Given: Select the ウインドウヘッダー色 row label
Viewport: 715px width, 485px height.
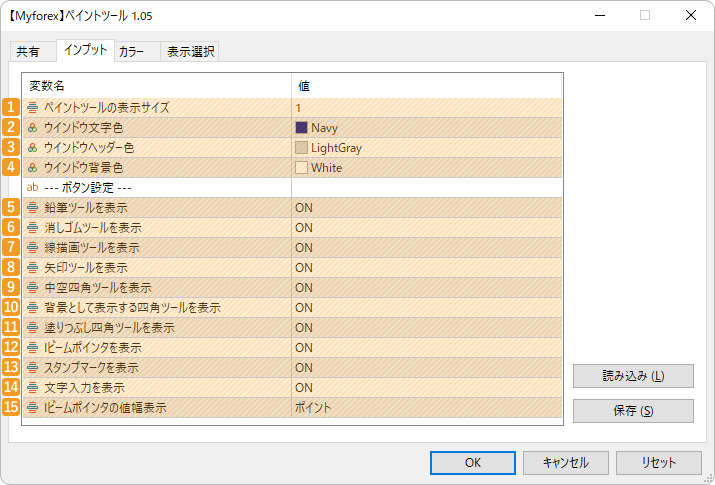Looking at the screenshot, I should click(89, 148).
